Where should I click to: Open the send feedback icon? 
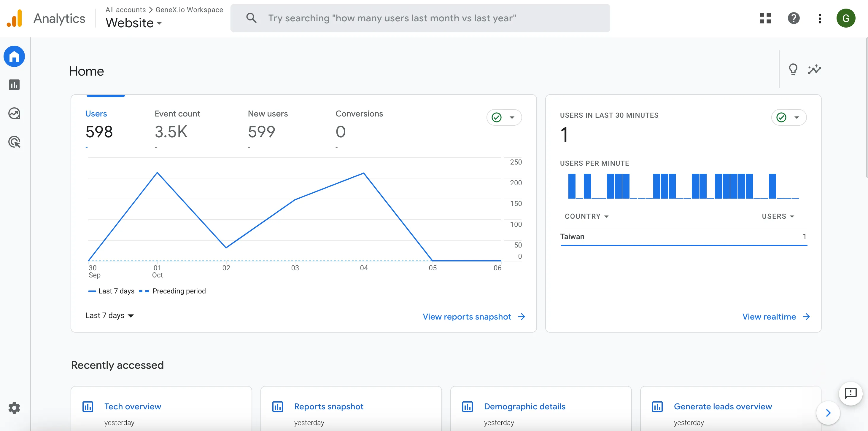[850, 393]
